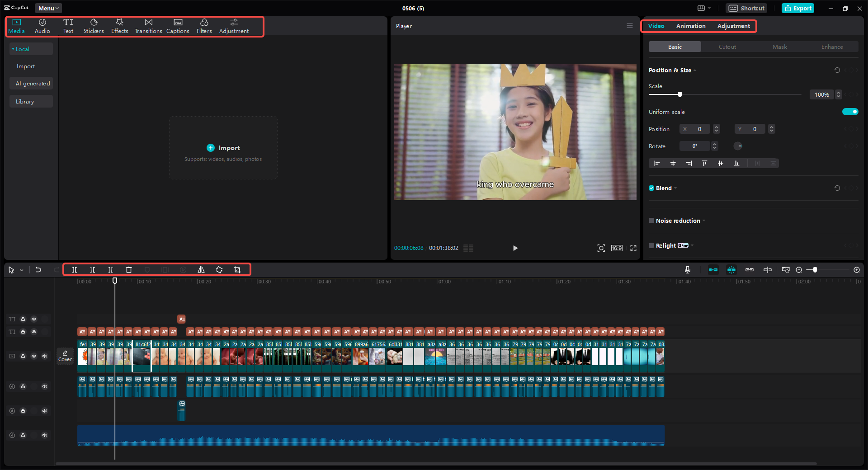Click the Export button

tap(797, 8)
